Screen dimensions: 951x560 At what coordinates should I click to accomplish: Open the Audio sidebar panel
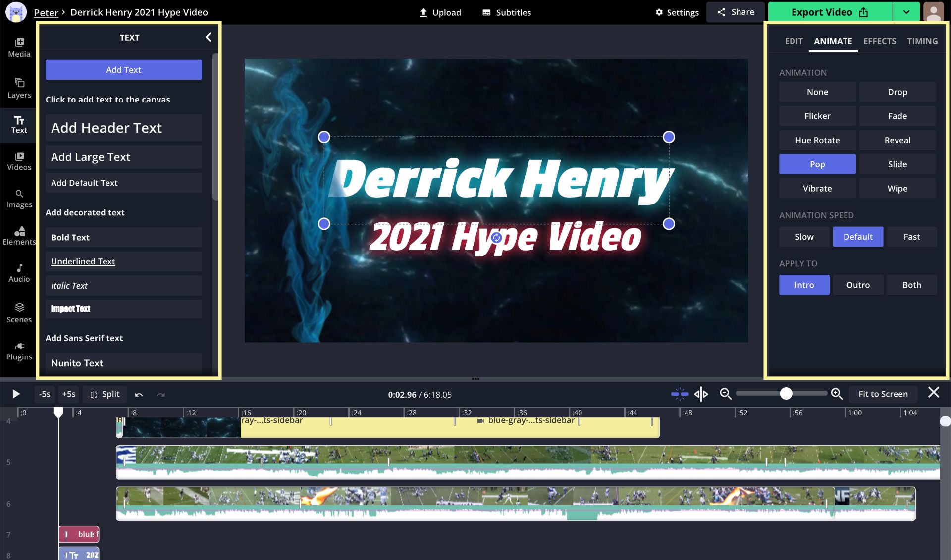tap(19, 273)
